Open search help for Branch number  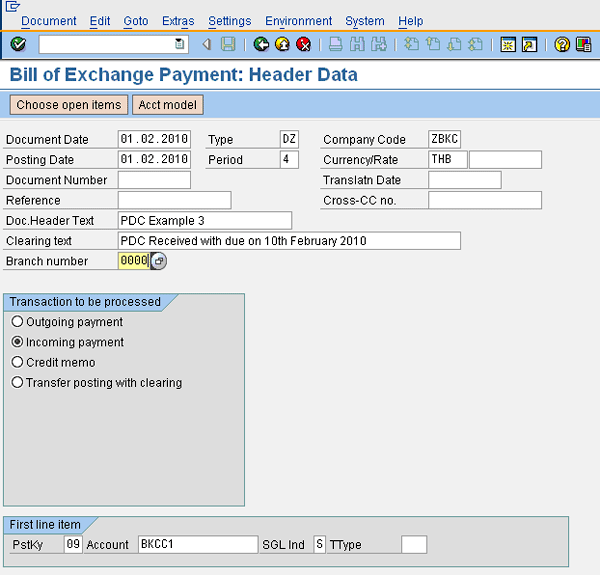(x=159, y=261)
